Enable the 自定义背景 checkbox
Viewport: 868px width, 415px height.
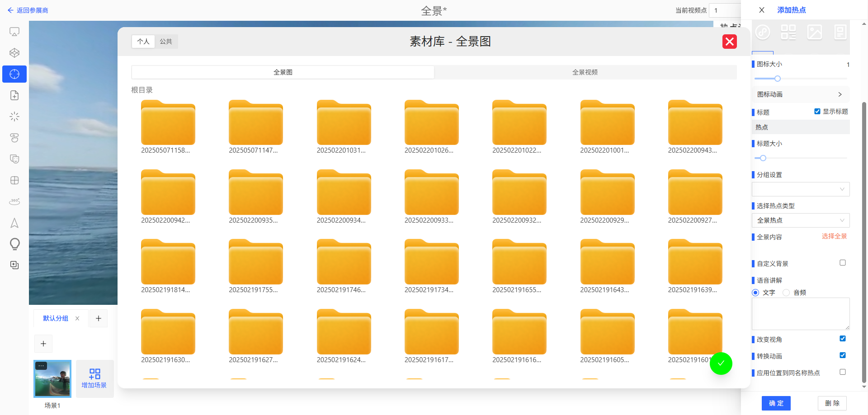coord(843,263)
